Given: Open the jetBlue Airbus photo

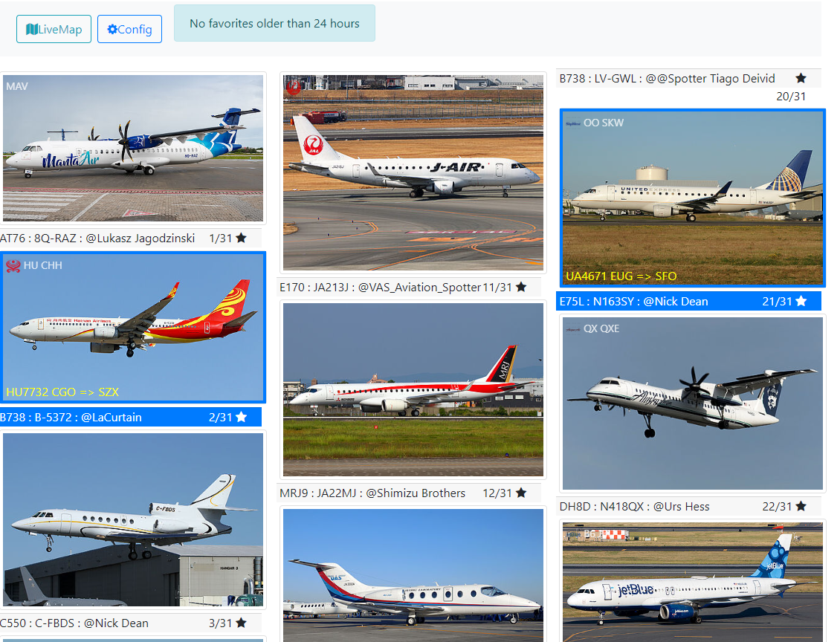Looking at the screenshot, I should tap(692, 582).
